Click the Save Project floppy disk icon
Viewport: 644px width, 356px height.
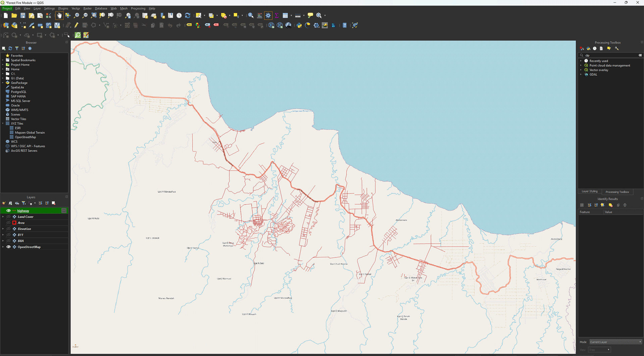(23, 15)
